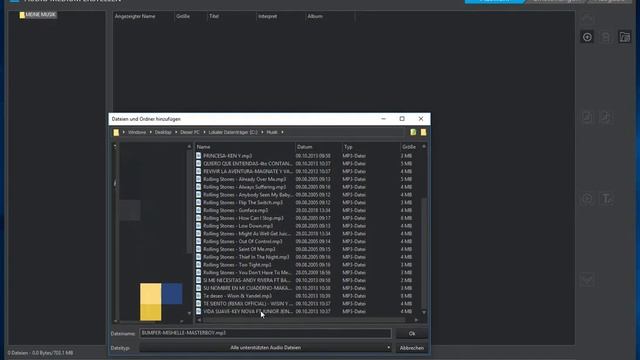
Task: Click the Dateiname input field
Action: coord(265,333)
